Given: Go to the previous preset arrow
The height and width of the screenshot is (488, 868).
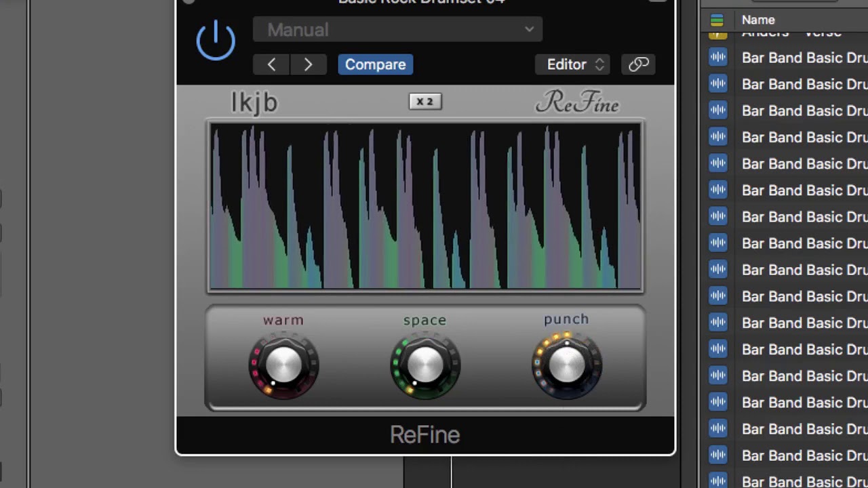Looking at the screenshot, I should [271, 64].
